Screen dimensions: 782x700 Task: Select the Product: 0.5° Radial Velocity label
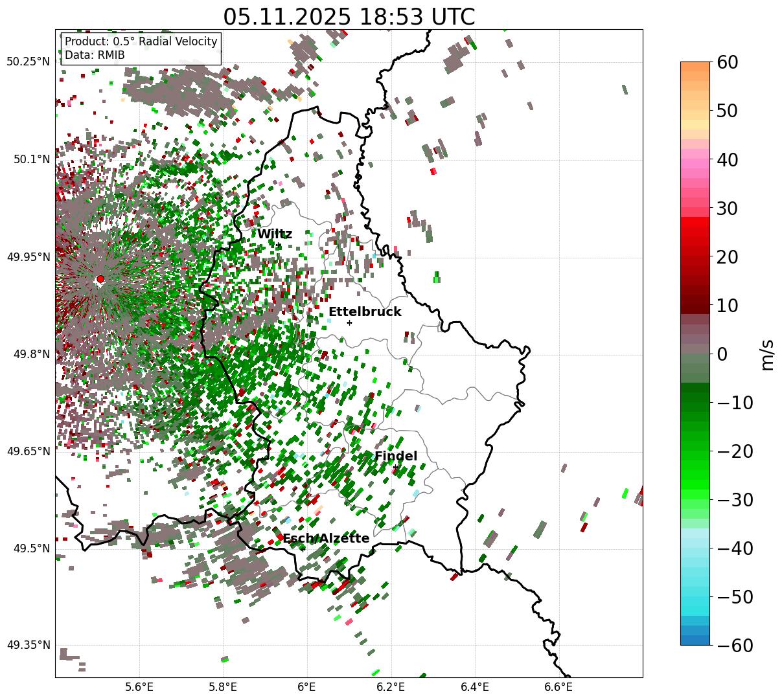141,41
